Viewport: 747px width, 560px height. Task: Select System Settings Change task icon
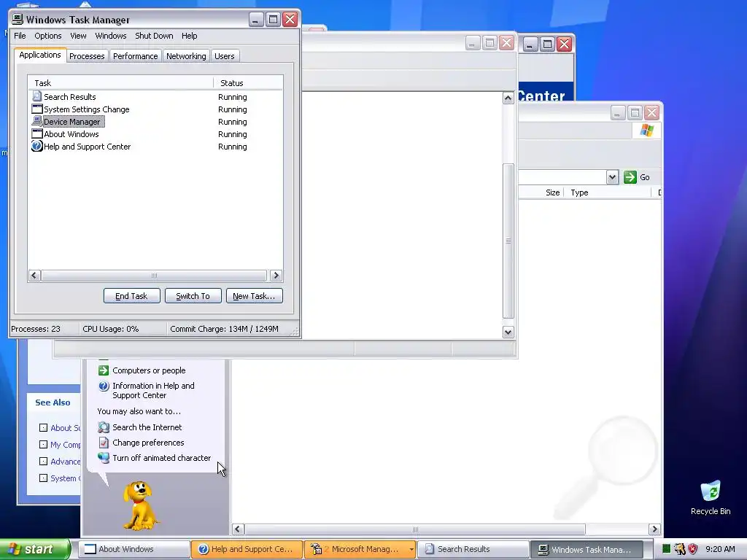pos(37,109)
